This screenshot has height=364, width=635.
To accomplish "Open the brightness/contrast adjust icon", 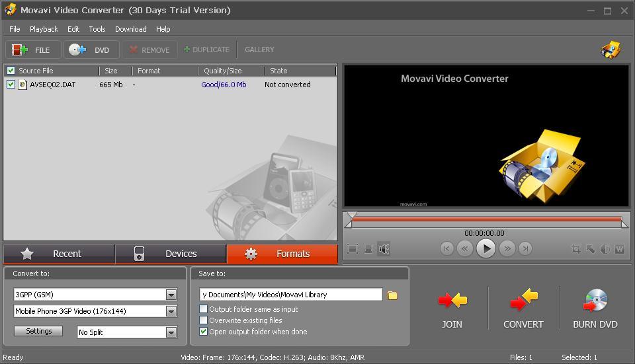I will point(605,249).
